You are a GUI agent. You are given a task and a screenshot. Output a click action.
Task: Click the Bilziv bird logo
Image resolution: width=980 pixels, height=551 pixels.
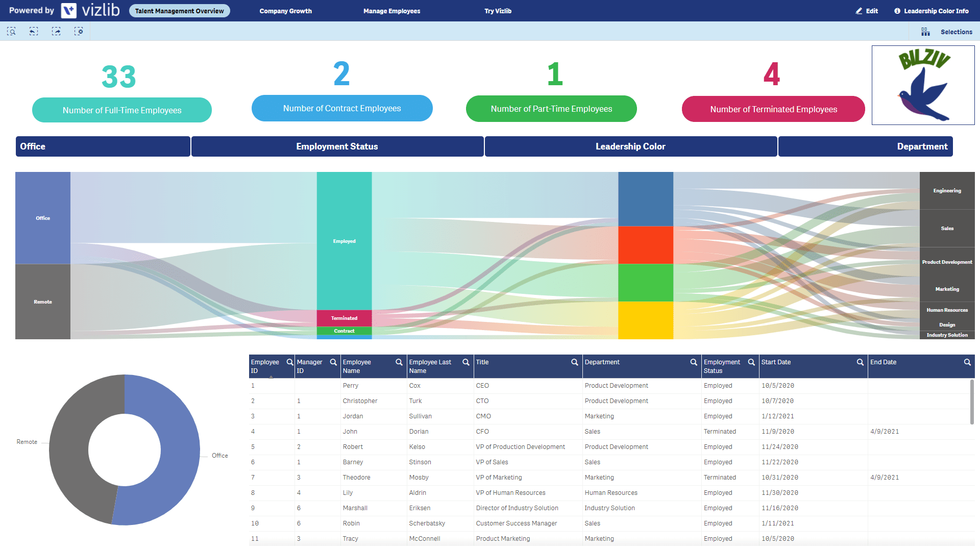(x=923, y=85)
